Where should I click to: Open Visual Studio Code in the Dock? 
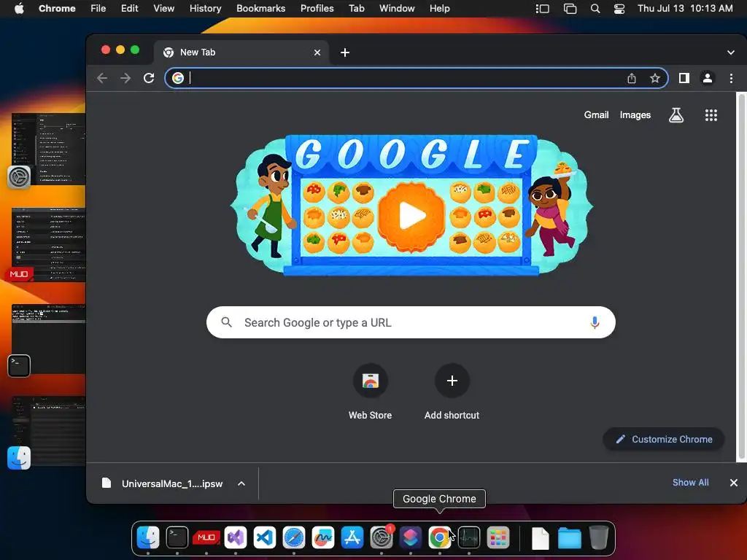[x=265, y=537]
